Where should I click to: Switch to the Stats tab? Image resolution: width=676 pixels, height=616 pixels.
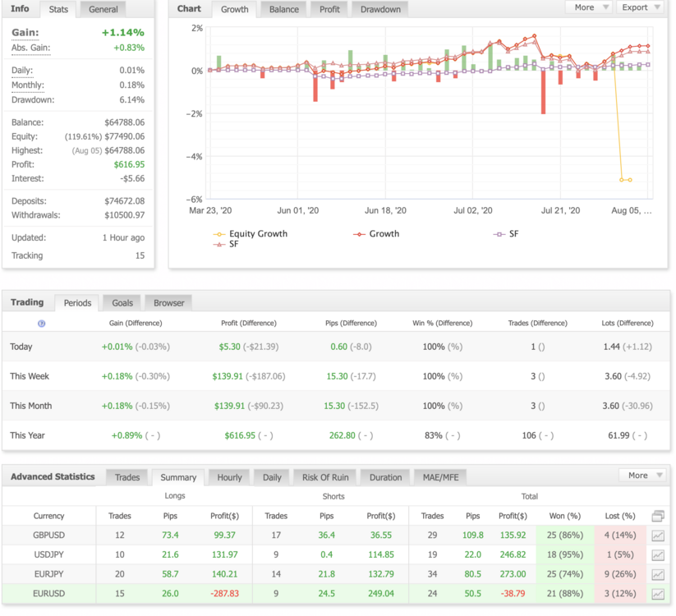coord(58,9)
